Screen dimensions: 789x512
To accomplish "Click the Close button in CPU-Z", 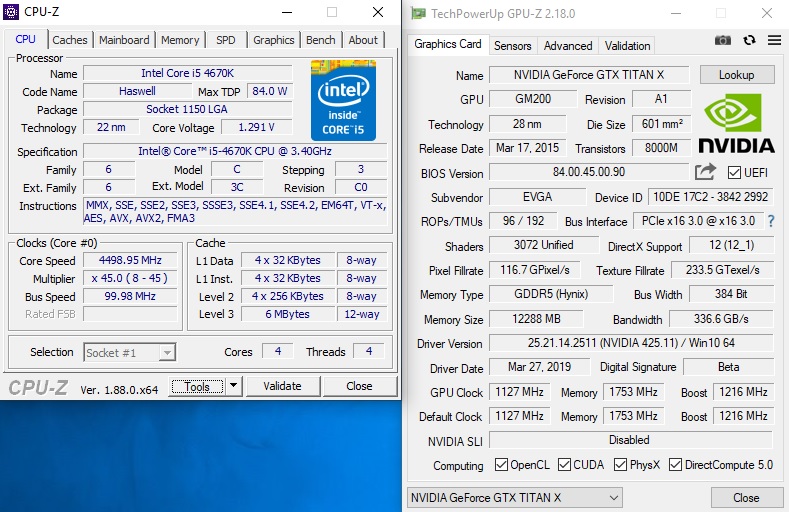I will click(359, 386).
